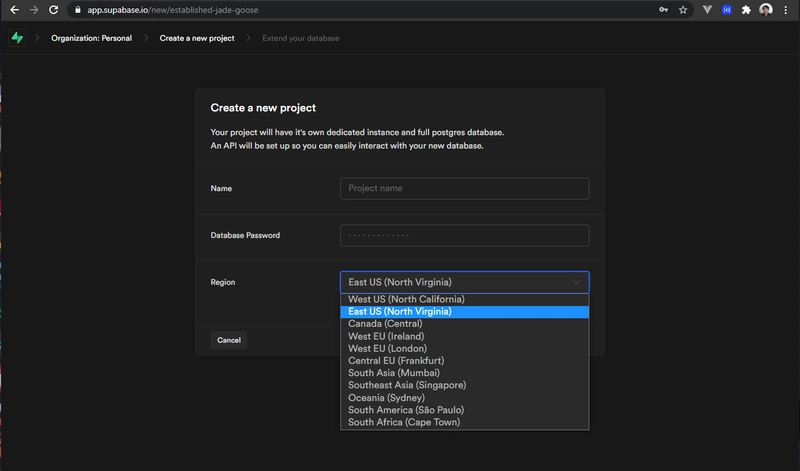Open the V-shaped extension icon
Screen dimensions: 800x471
tap(707, 10)
